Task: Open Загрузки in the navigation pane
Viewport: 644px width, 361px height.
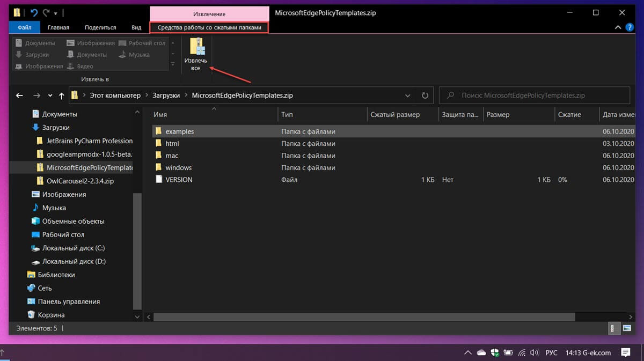Action: 56,128
